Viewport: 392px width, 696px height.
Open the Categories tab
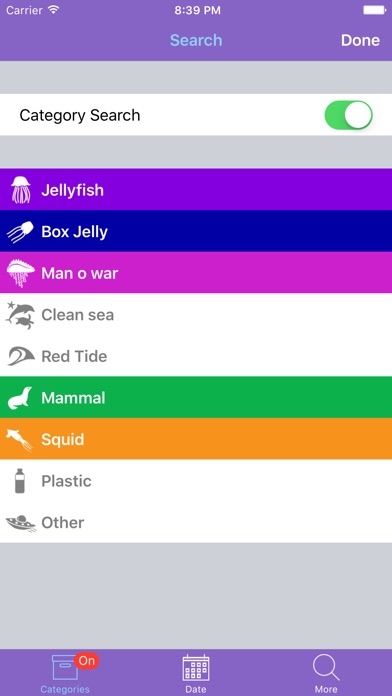(65, 674)
